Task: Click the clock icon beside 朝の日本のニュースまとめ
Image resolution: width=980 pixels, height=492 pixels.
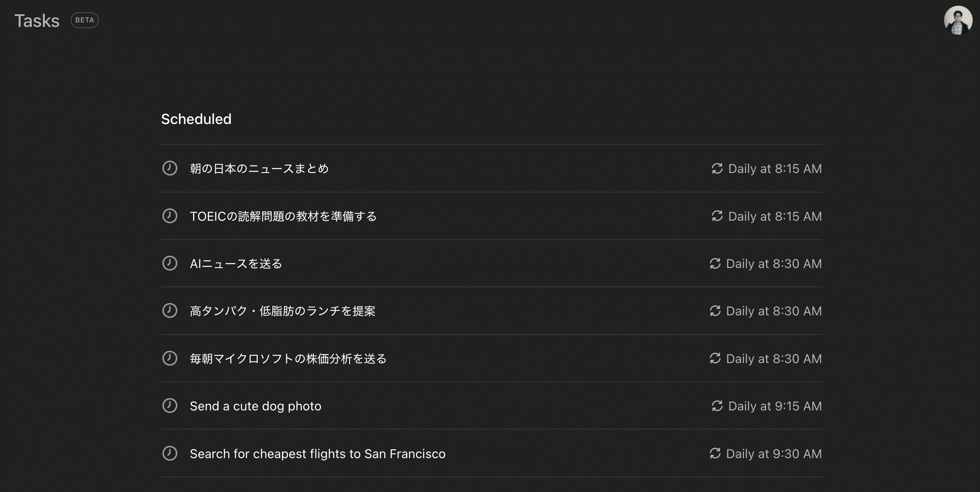Action: pyautogui.click(x=170, y=168)
